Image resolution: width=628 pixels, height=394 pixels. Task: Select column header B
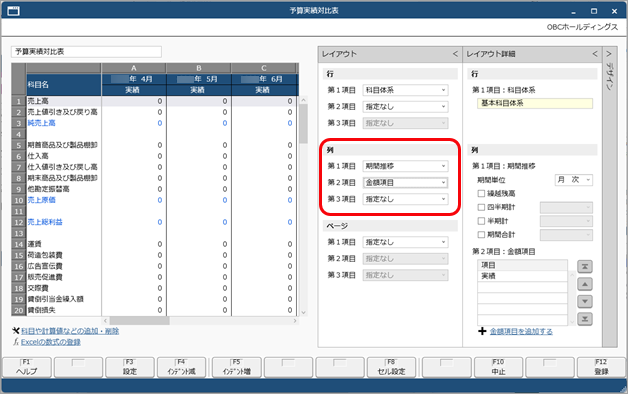coord(199,68)
